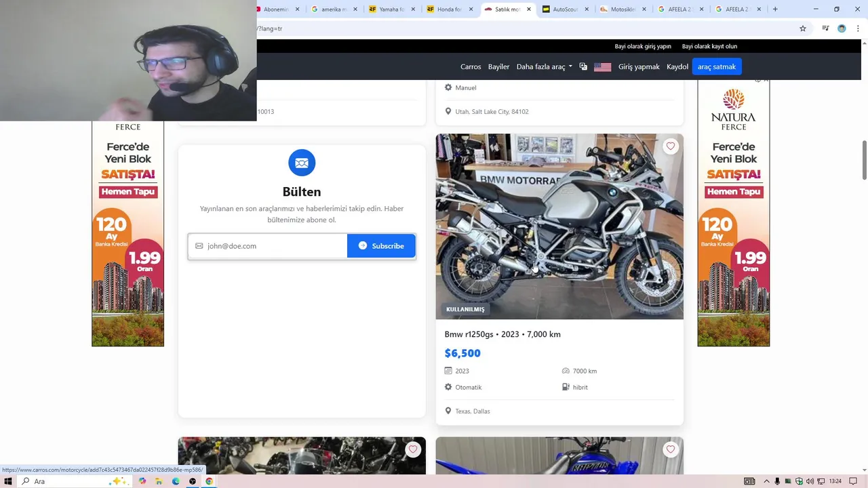Click the location pin next to Texas, Dallas
Viewport: 868px width, 488px height.
point(448,411)
